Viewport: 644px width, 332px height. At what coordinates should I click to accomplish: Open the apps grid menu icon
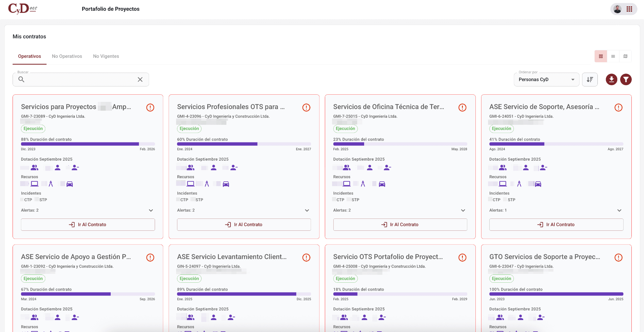pyautogui.click(x=629, y=9)
